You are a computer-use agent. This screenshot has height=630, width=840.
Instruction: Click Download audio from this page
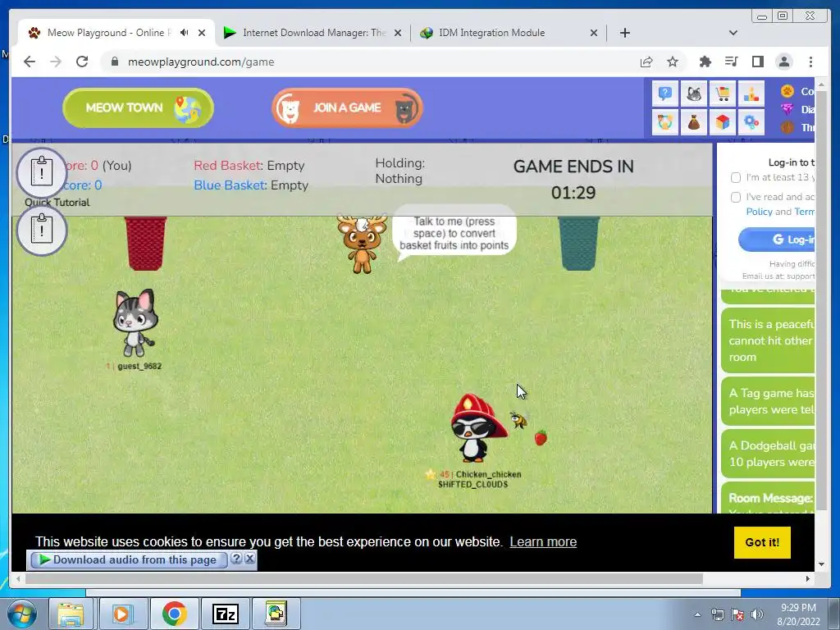(129, 559)
